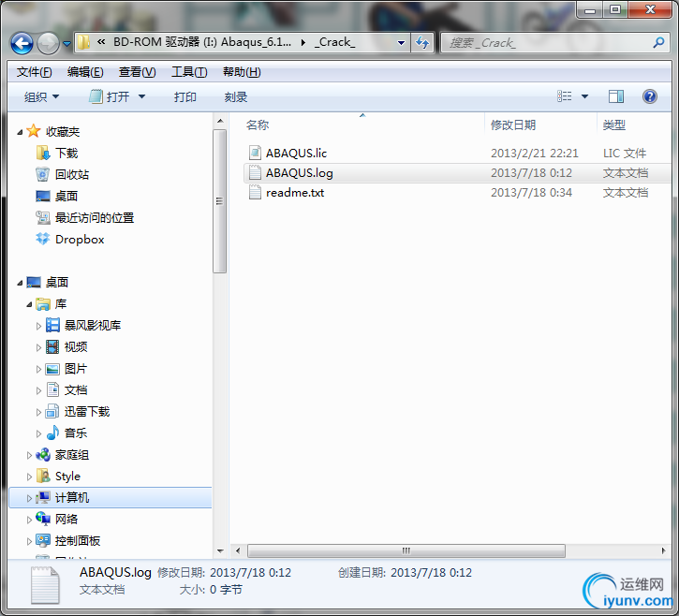Click the 打开 toolbar button

pos(110,97)
